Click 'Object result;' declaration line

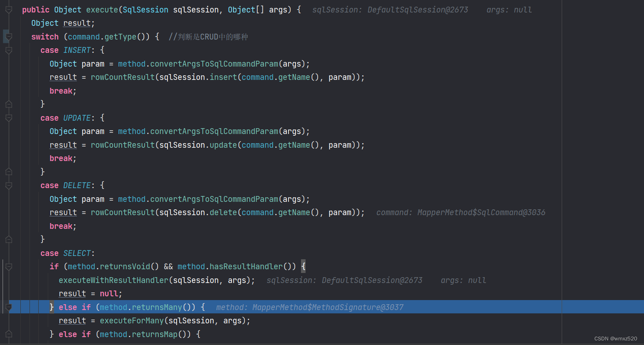tap(63, 23)
